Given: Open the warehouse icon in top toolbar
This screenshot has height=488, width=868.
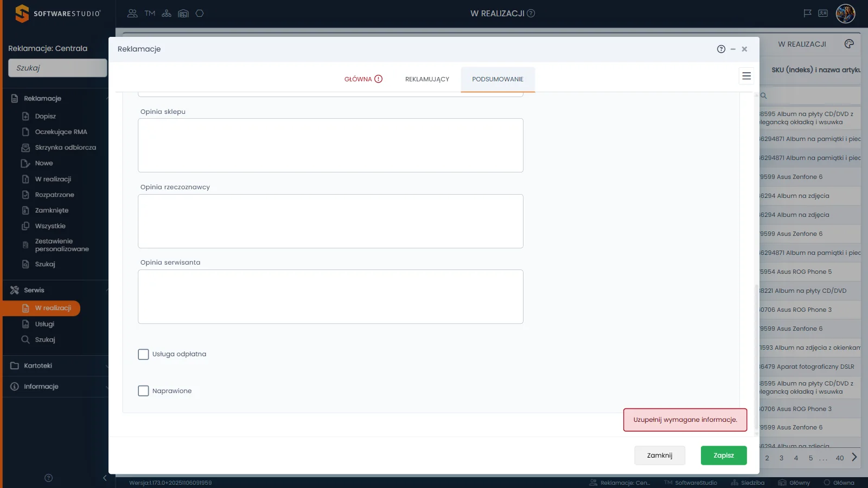Looking at the screenshot, I should [x=183, y=14].
